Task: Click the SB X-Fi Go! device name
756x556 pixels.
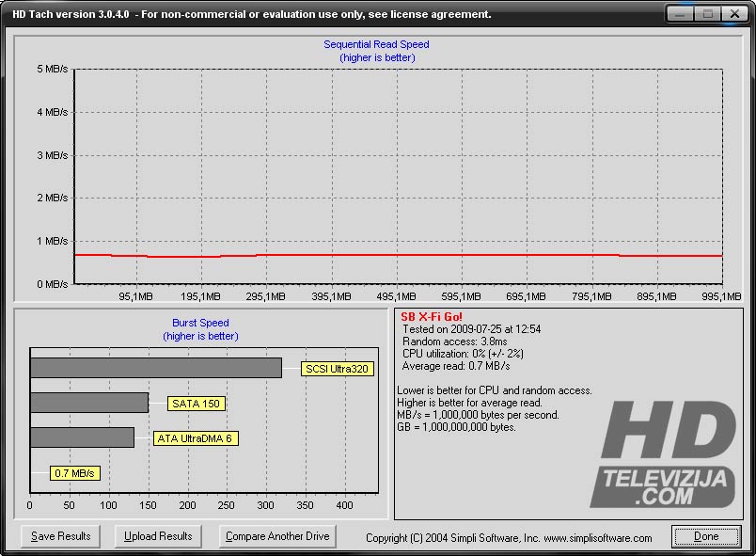Action: tap(432, 317)
